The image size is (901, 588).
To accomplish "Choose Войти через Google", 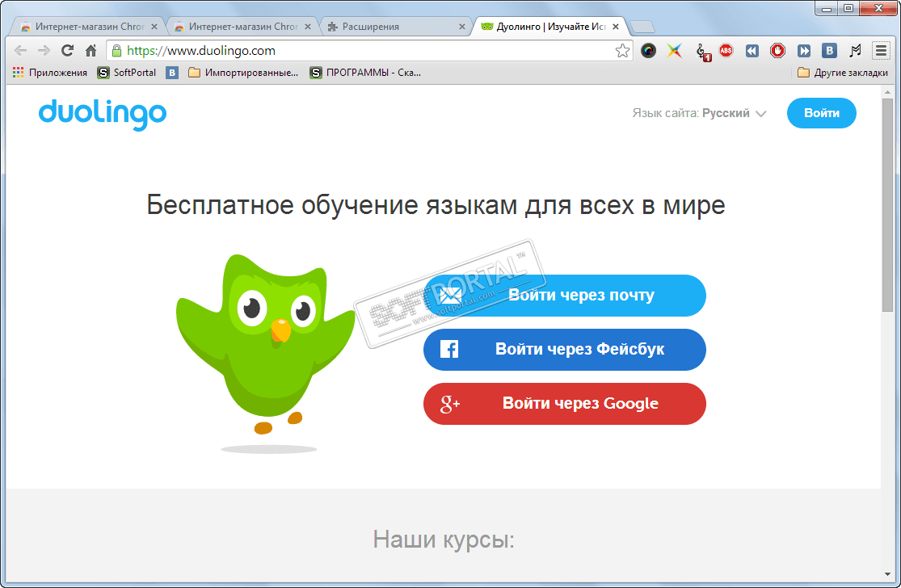I will coord(565,404).
